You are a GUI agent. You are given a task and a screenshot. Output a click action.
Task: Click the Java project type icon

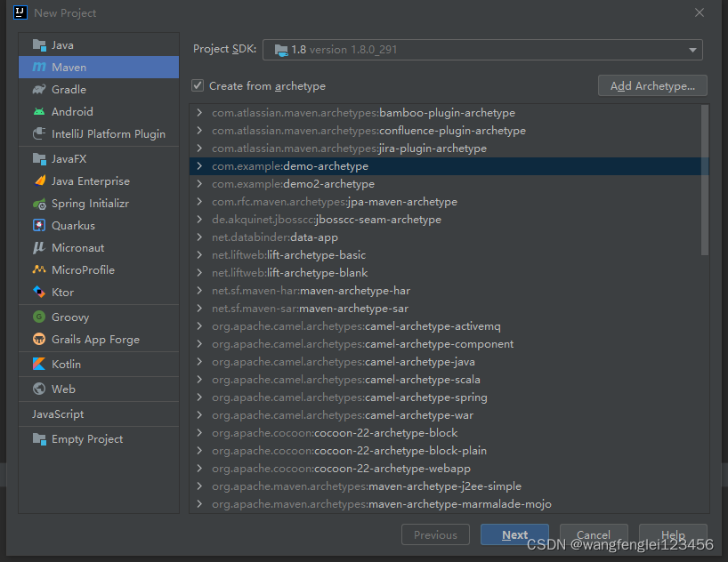(39, 45)
